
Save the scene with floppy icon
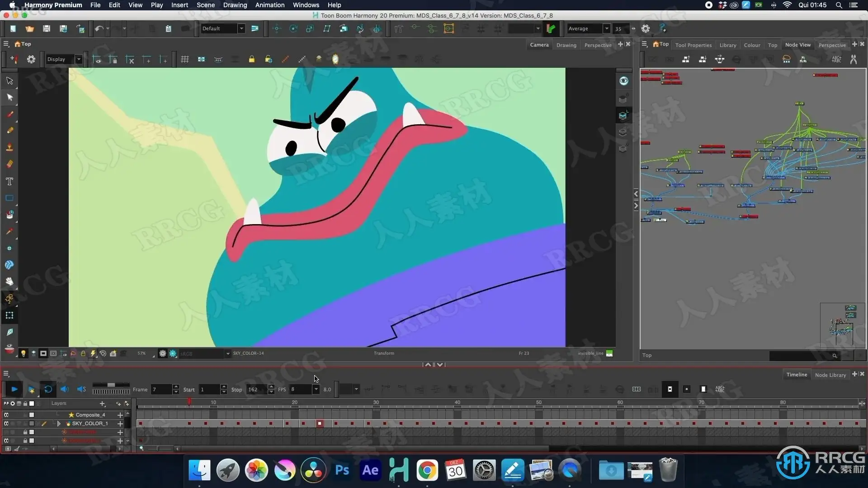pos(47,29)
